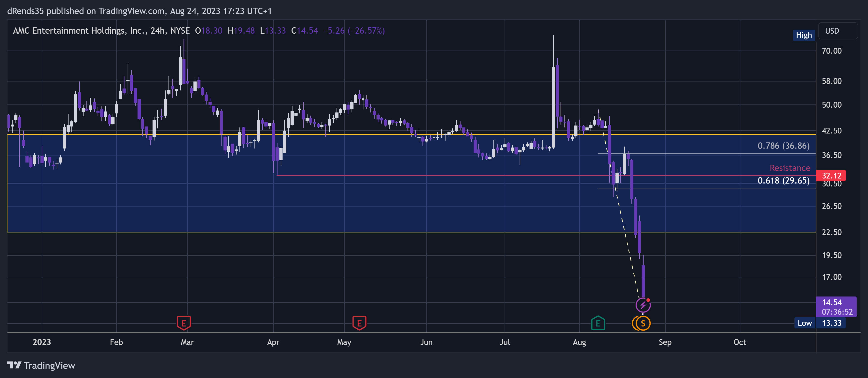Click the purple lightning news icon
Image resolution: width=868 pixels, height=378 pixels.
(x=643, y=305)
